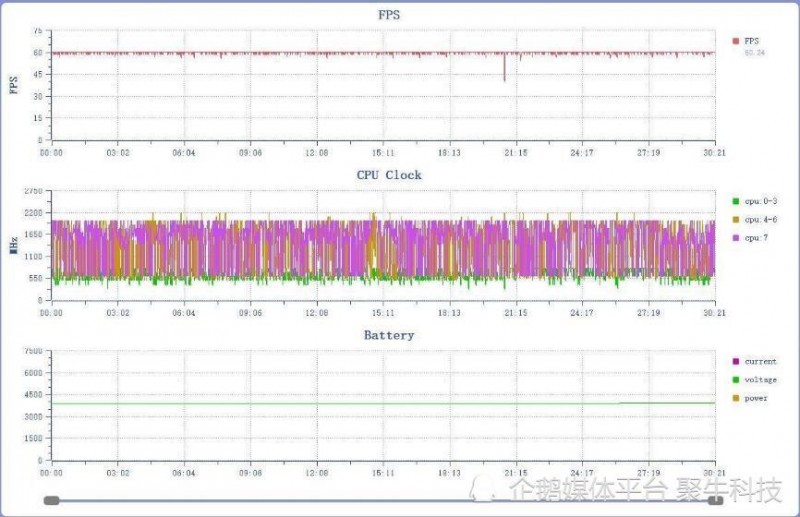Click the current legend marker in Battery chart

point(735,362)
